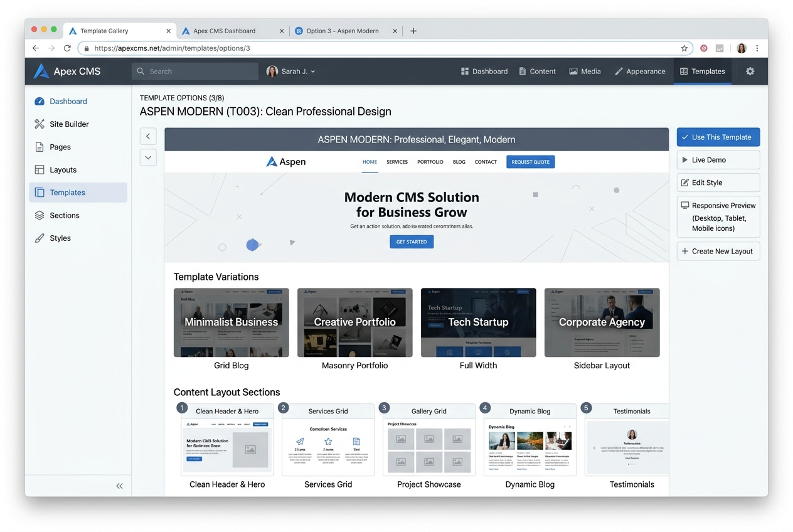Open Dashboard in the top navigation
793x532 pixels.
pyautogui.click(x=484, y=72)
